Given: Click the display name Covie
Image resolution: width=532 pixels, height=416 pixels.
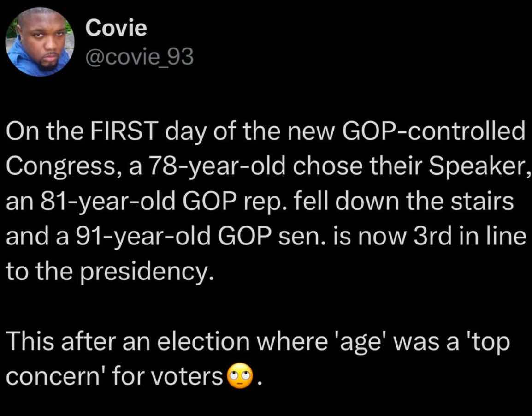Looking at the screenshot, I should (116, 29).
